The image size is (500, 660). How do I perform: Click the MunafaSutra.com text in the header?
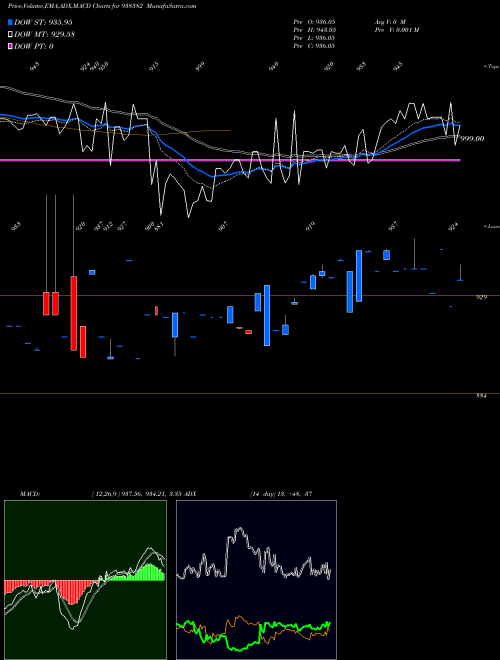(x=173, y=6)
